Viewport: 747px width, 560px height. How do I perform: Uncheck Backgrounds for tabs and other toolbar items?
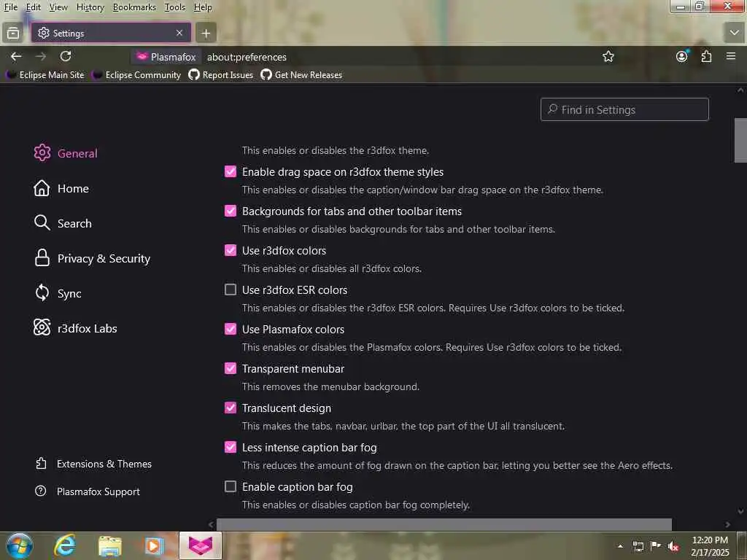(230, 211)
